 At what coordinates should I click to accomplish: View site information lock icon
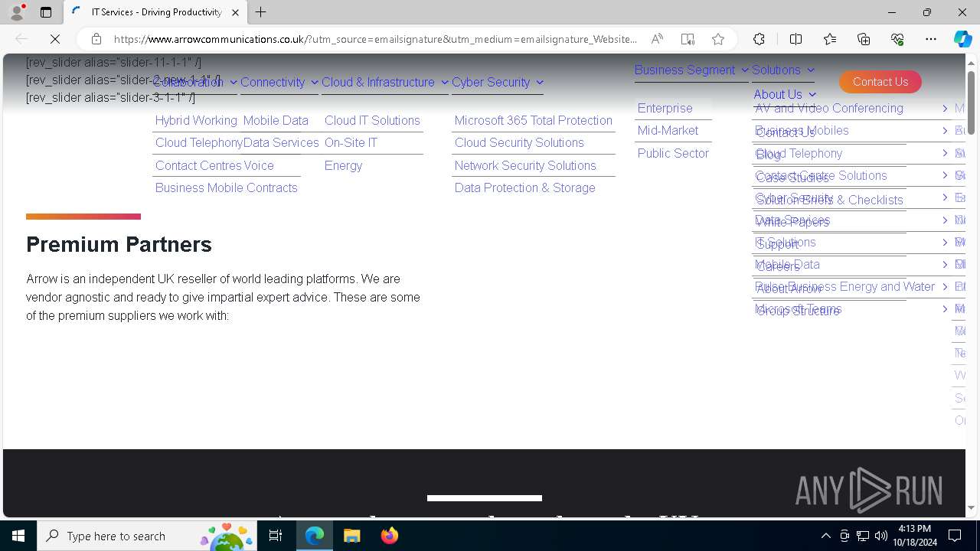pos(96,39)
